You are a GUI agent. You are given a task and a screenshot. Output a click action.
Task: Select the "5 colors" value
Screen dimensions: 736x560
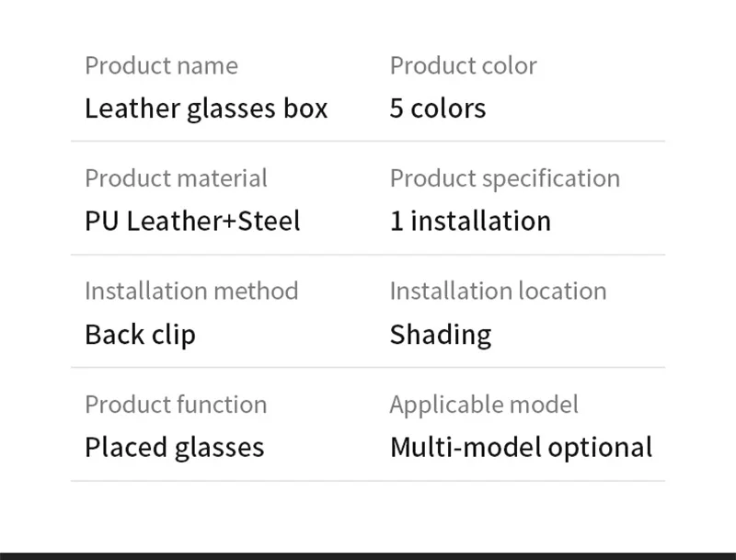pyautogui.click(x=437, y=109)
